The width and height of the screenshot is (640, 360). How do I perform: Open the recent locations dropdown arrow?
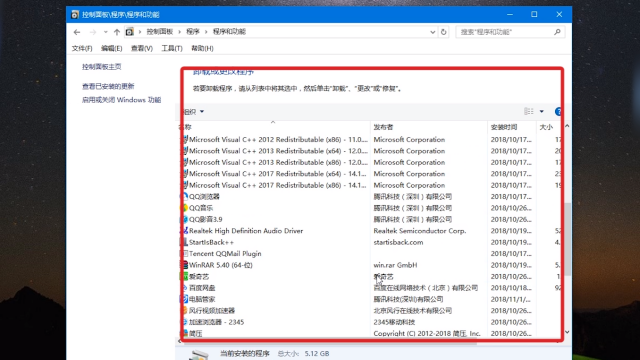(105, 32)
